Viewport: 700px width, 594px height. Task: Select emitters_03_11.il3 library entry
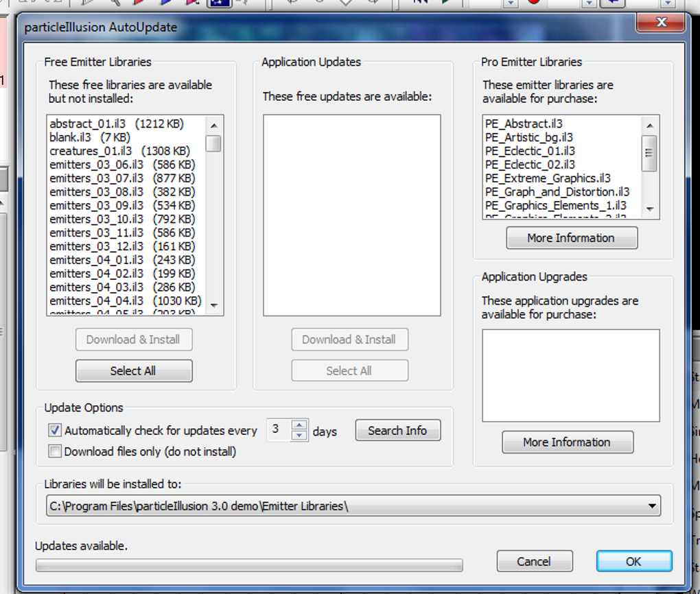coord(122,233)
